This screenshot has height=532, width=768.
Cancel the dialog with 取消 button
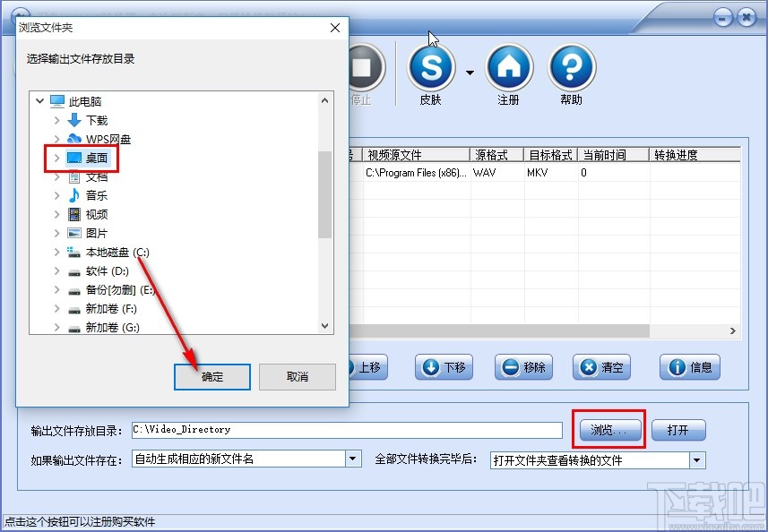tap(297, 376)
